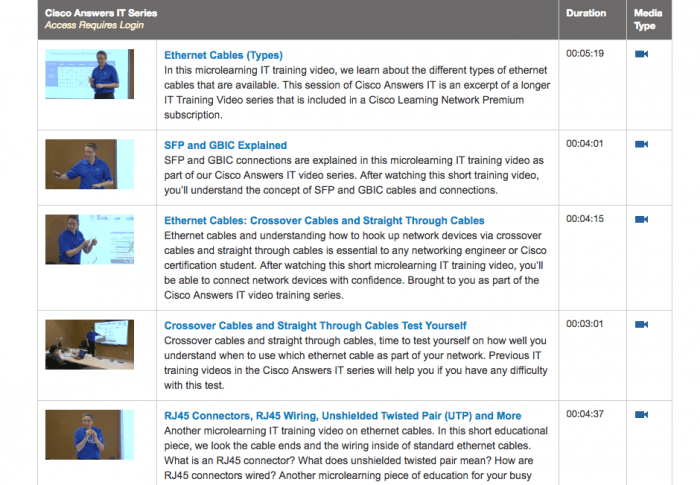This screenshot has width=700, height=485.
Task: Click video camera icon for SFP and GBIC
Action: pyautogui.click(x=642, y=144)
